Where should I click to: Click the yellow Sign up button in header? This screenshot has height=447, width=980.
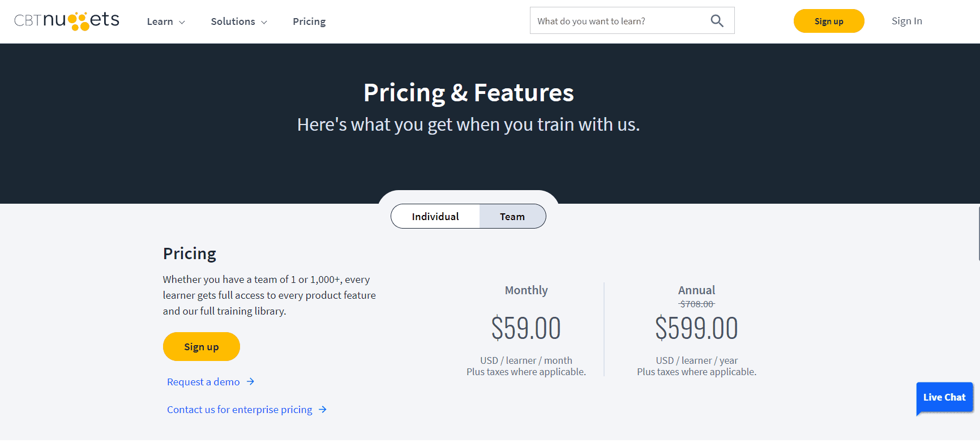(829, 21)
